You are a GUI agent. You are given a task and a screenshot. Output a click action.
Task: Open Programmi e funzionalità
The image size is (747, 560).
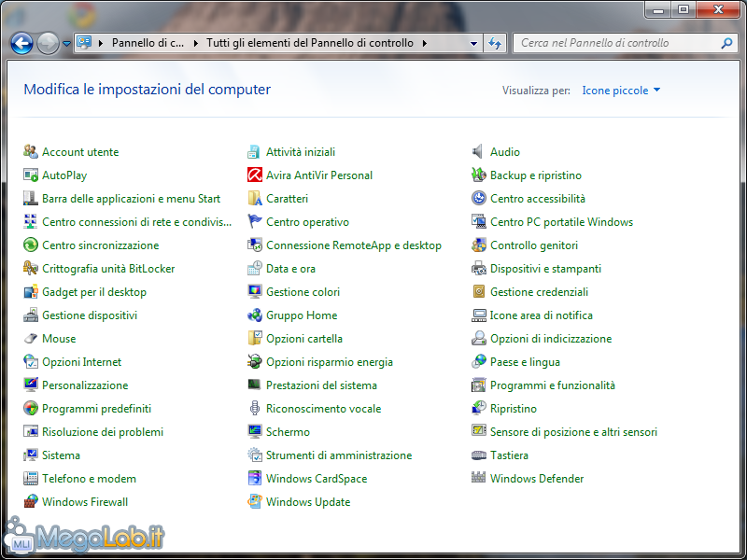(x=553, y=385)
